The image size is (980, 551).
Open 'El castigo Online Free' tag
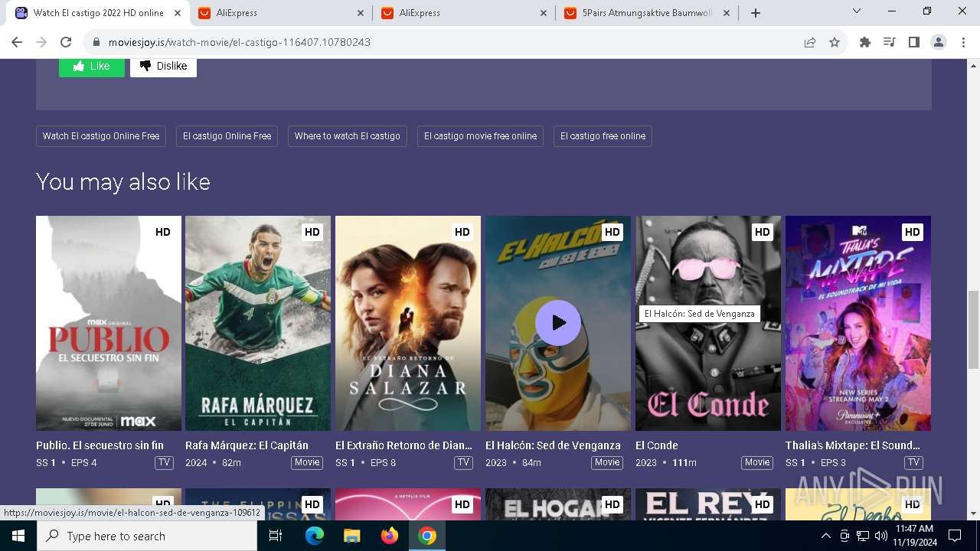[x=227, y=136]
